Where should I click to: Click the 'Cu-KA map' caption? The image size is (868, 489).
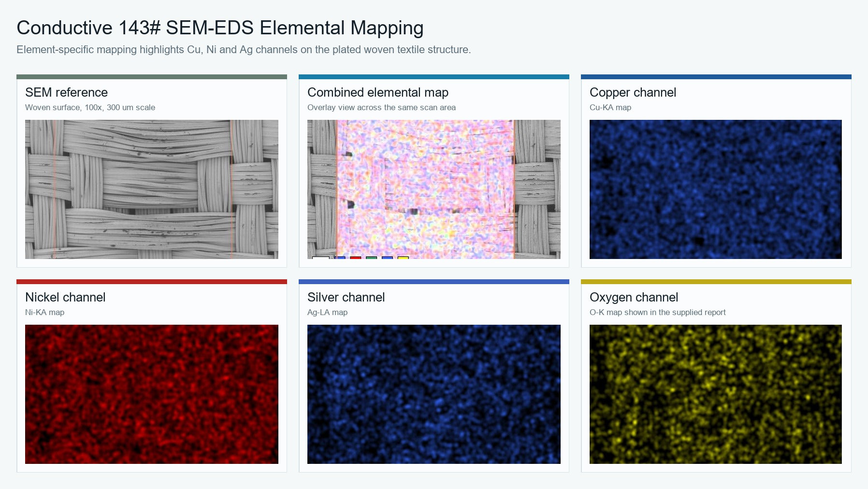click(610, 107)
